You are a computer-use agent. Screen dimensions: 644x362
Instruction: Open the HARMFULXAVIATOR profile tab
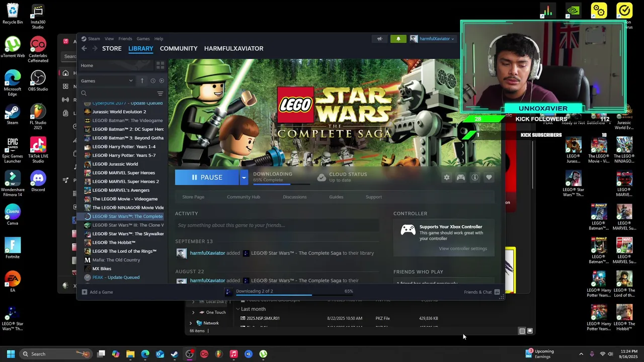[234, 48]
